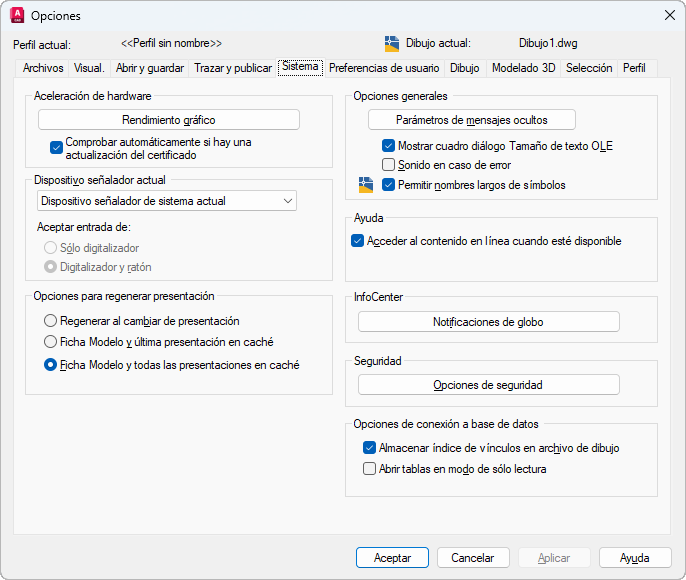
Task: Toggle Comprobar automáticamente actualización del certificado checkbox
Action: click(57, 148)
